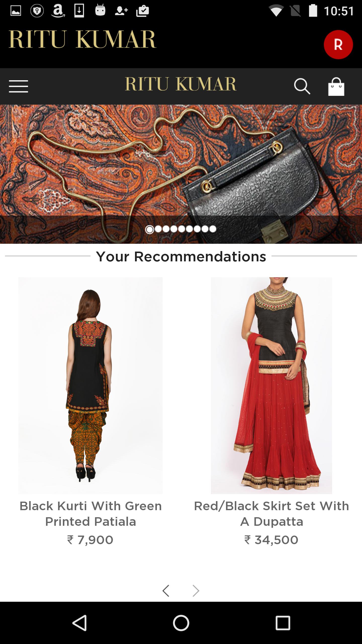Select the first carousel dot indicator
Screen dimensions: 362x644
pyautogui.click(x=150, y=229)
